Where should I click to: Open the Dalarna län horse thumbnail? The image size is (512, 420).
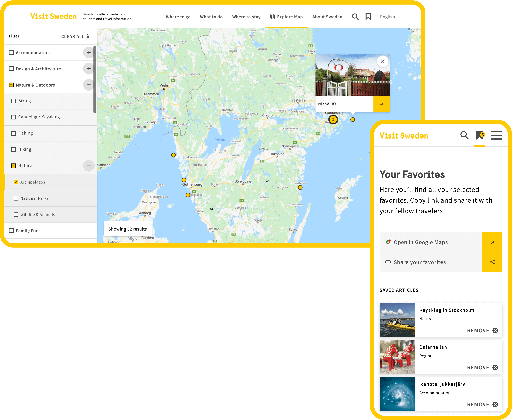pos(397,357)
